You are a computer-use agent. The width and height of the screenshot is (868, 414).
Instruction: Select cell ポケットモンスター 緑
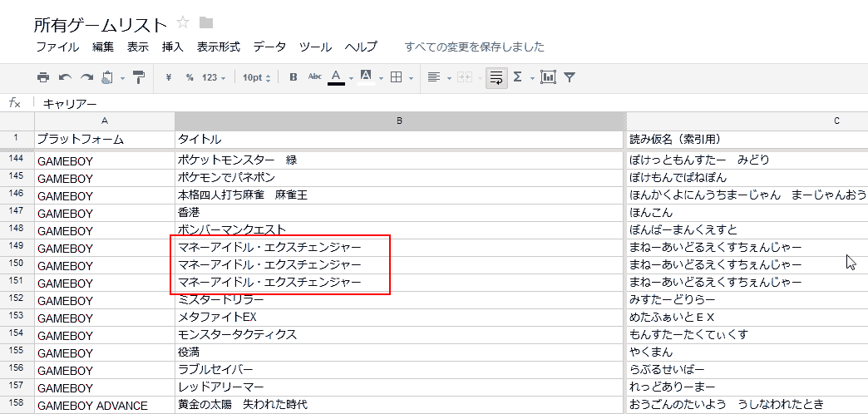click(x=400, y=160)
